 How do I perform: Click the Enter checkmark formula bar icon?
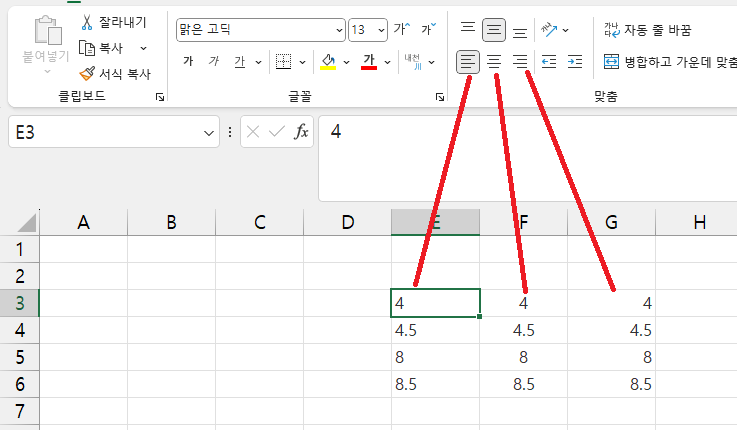[x=277, y=132]
